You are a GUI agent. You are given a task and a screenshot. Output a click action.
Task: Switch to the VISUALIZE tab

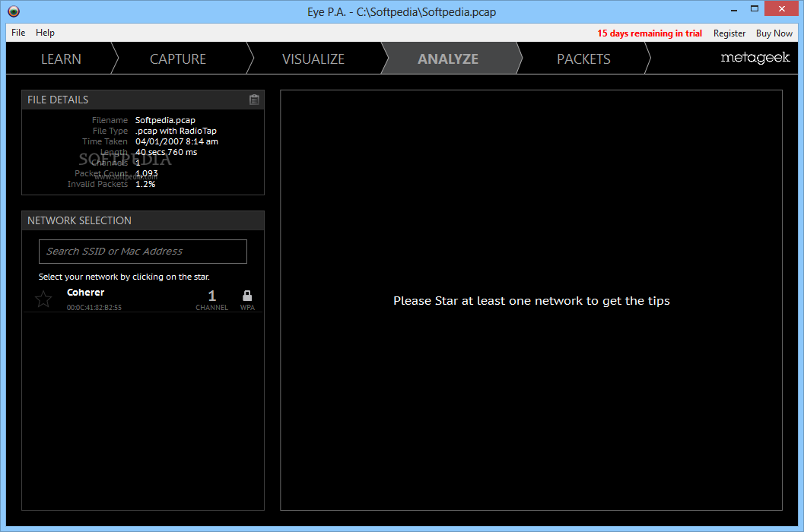point(313,59)
